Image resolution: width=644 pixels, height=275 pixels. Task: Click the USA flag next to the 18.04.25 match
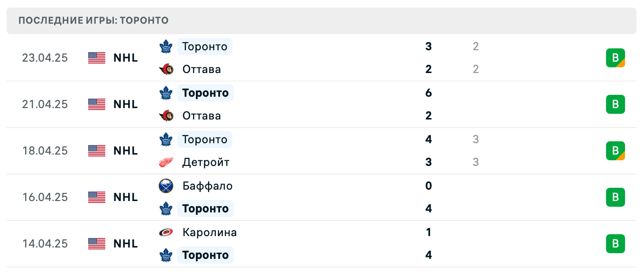pyautogui.click(x=96, y=150)
